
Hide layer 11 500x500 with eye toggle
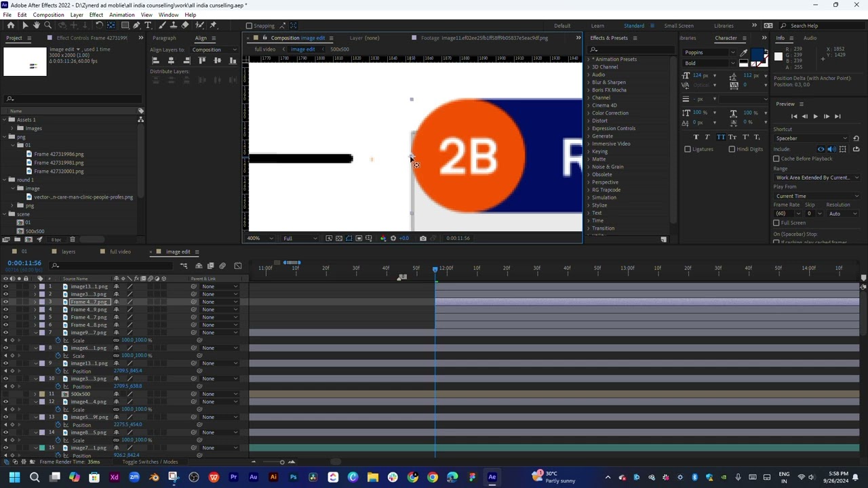click(x=5, y=394)
